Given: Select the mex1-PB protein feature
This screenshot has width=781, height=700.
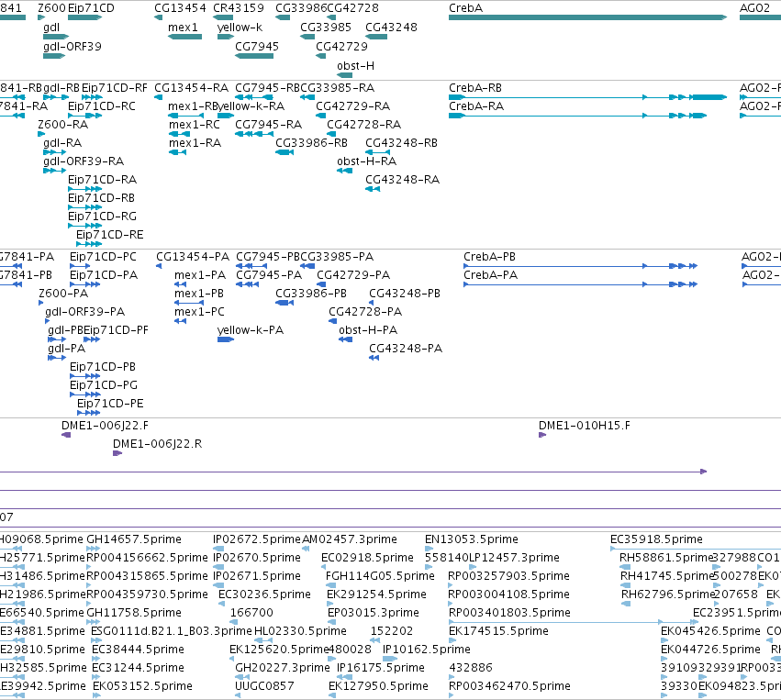Looking at the screenshot, I should point(189,303).
